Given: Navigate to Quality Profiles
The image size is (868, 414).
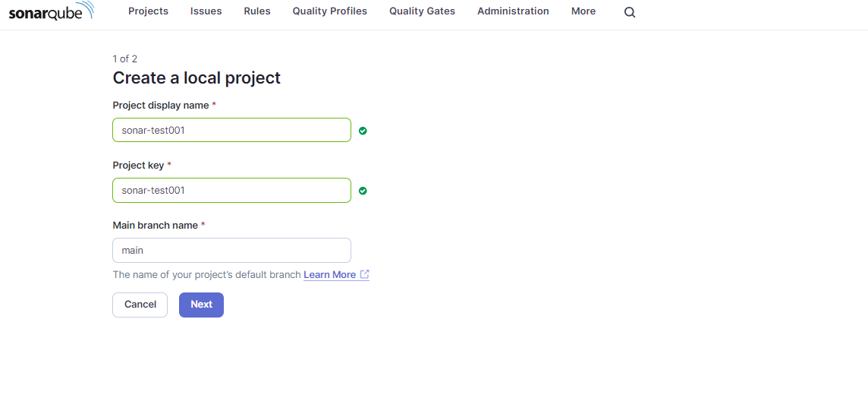Looking at the screenshot, I should [x=330, y=11].
